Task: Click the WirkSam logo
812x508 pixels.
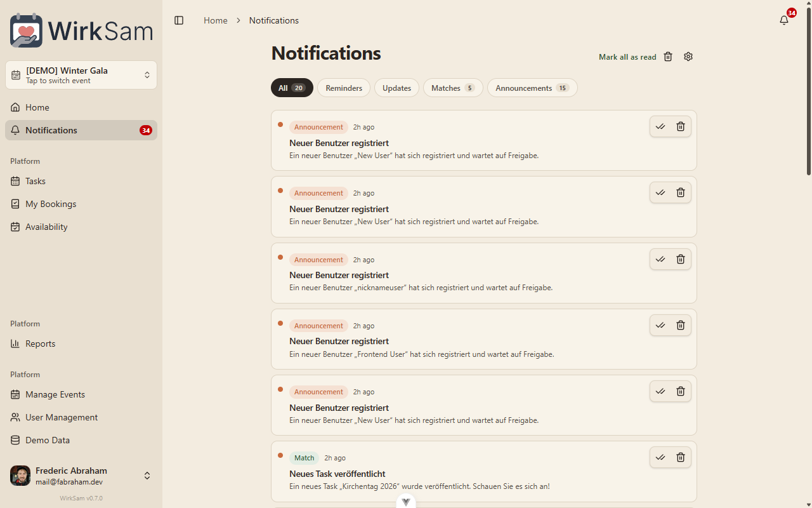Action: 81,30
